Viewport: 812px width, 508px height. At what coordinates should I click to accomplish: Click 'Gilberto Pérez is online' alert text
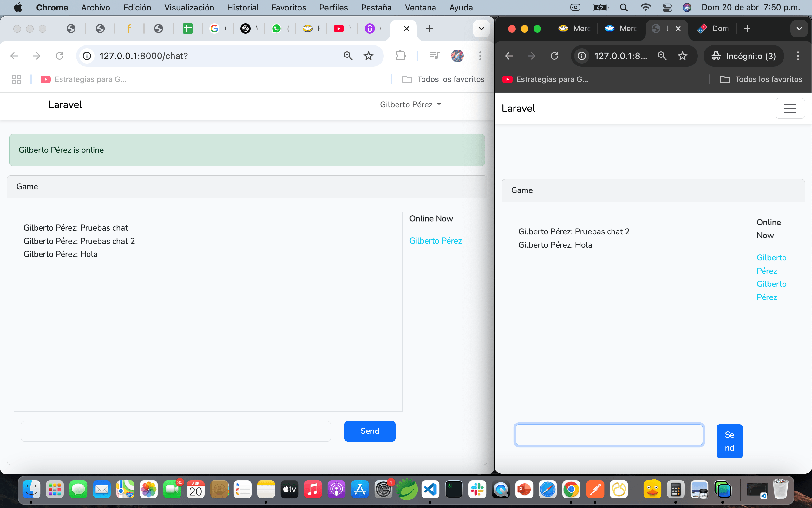(61, 150)
